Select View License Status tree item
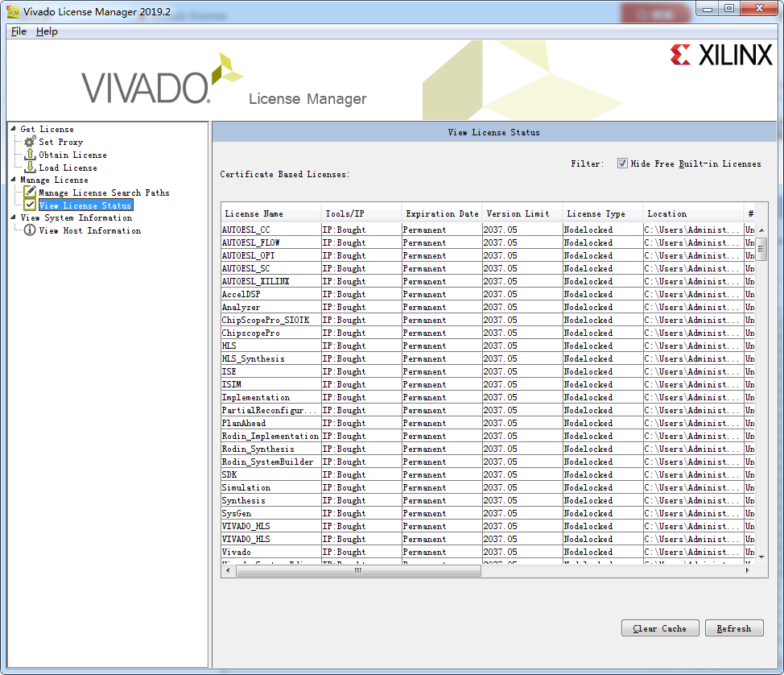This screenshot has width=784, height=675. click(85, 205)
